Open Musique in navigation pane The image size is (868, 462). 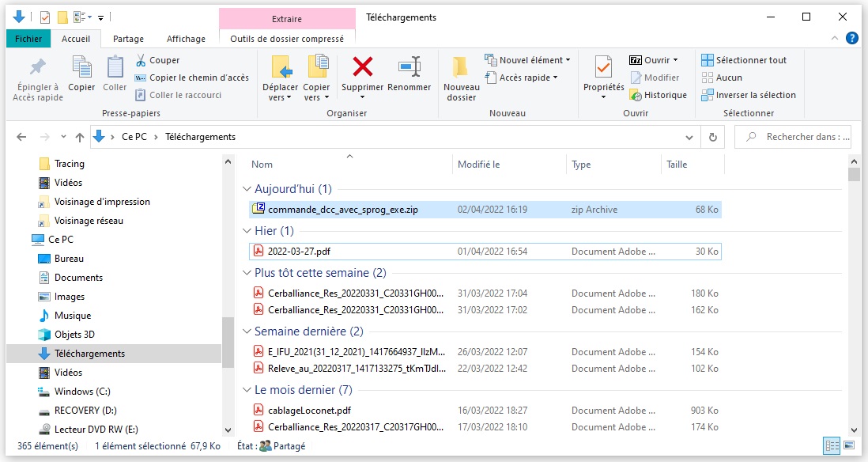pyautogui.click(x=64, y=316)
